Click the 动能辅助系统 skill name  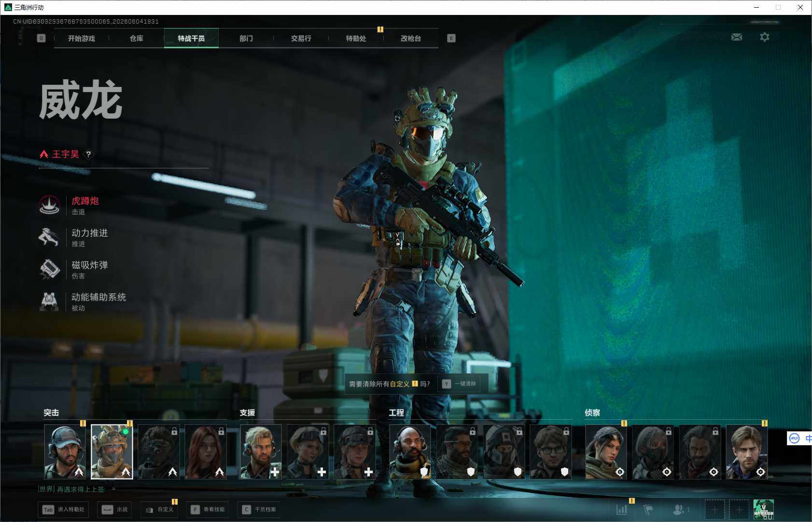point(99,297)
